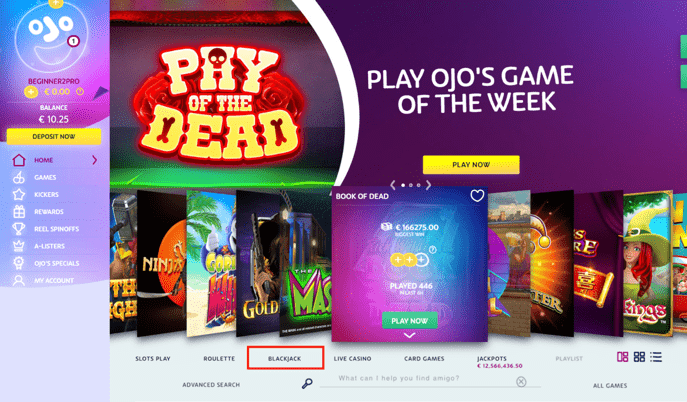Switch to the list view layout

[656, 357]
